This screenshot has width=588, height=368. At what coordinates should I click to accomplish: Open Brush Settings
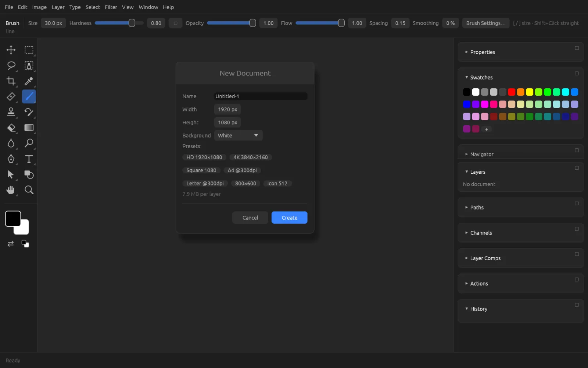coord(485,23)
